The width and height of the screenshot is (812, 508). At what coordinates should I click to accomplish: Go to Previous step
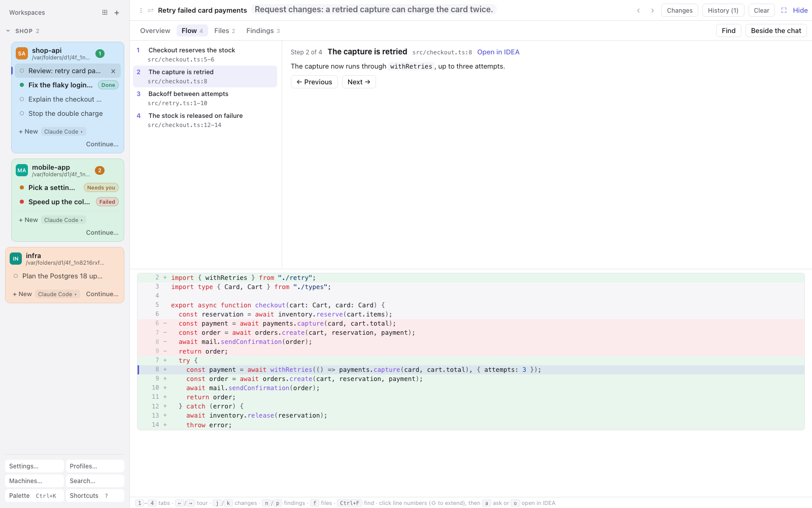(314, 82)
